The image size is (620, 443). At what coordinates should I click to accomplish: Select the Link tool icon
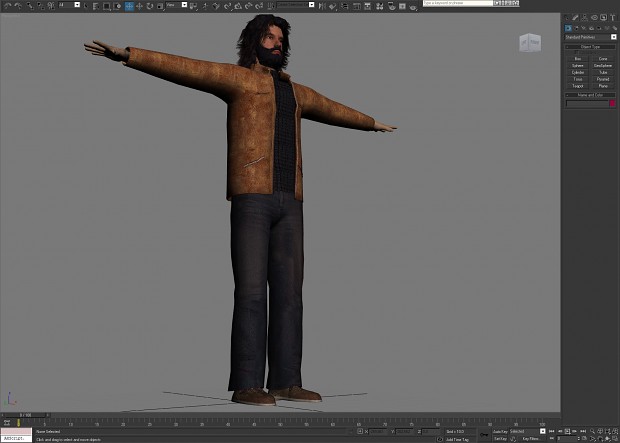30,6
